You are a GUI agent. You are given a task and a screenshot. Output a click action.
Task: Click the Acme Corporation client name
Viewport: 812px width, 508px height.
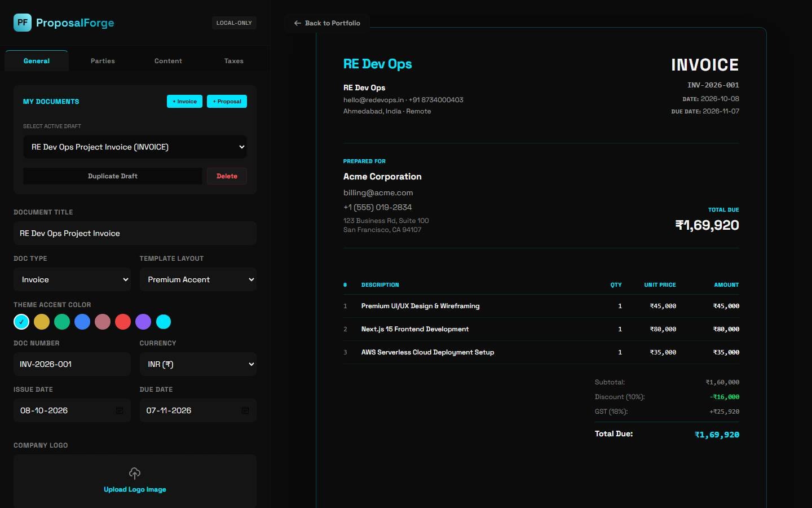tap(382, 177)
